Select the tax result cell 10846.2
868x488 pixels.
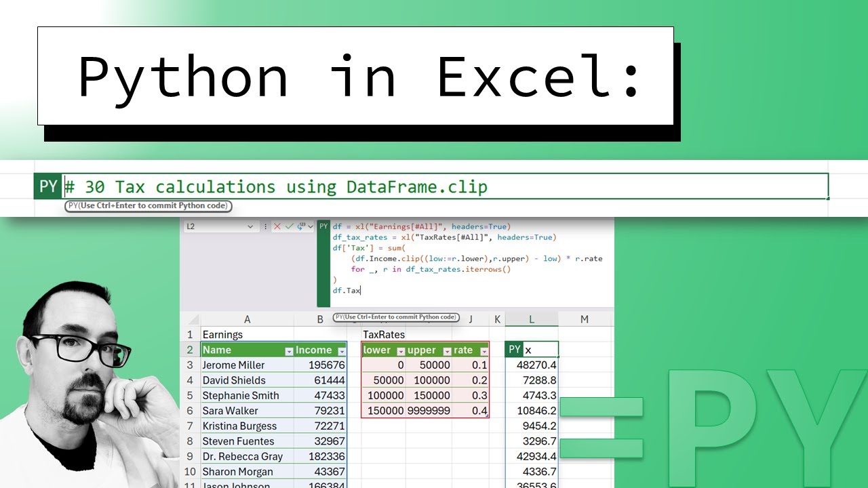pos(532,411)
